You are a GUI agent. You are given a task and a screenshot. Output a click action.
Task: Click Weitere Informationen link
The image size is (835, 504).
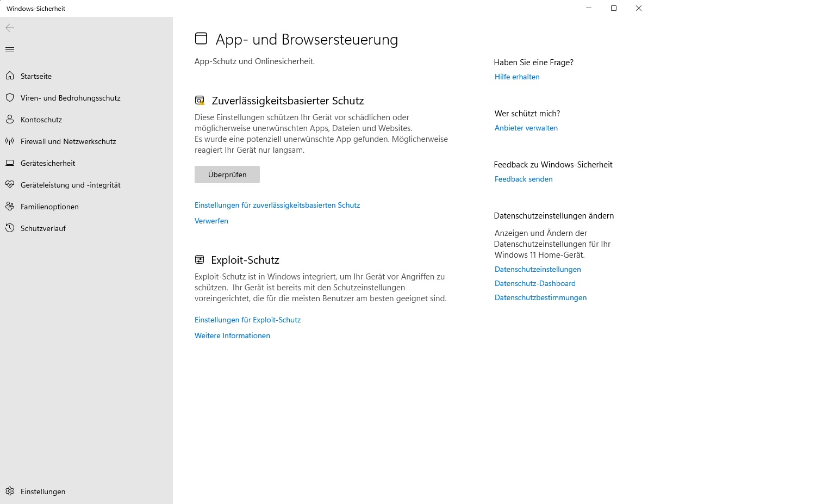click(x=232, y=335)
